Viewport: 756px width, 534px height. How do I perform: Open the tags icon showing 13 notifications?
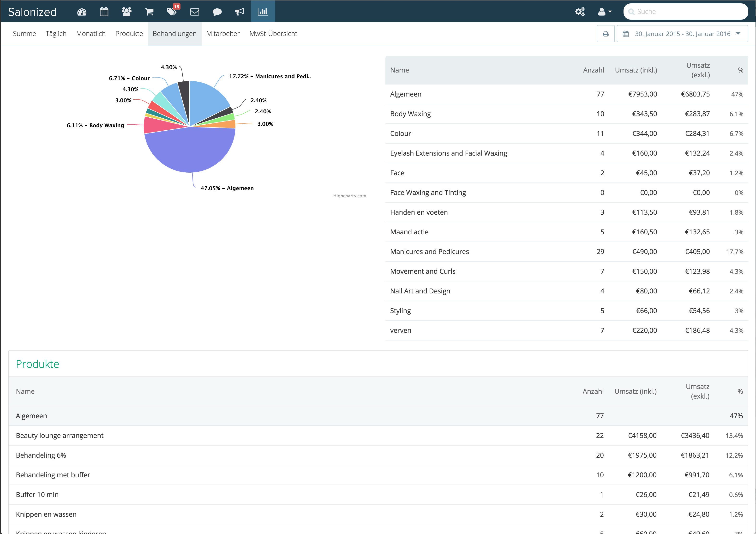pyautogui.click(x=172, y=12)
